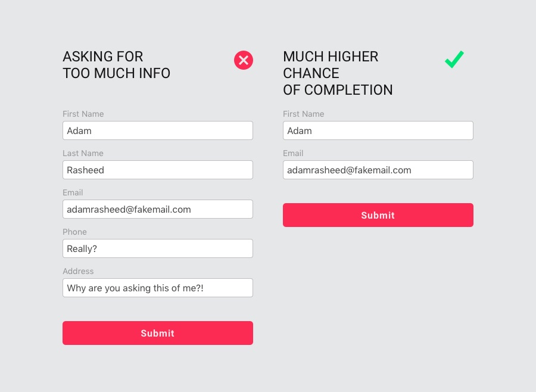536x392 pixels.
Task: Click the Much Higher Chance Of Completion heading
Action: click(x=338, y=73)
